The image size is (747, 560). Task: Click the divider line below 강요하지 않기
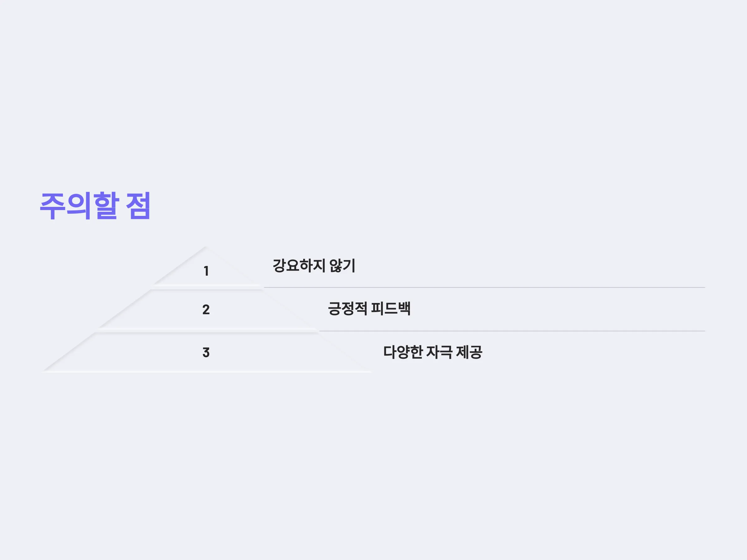click(x=484, y=287)
